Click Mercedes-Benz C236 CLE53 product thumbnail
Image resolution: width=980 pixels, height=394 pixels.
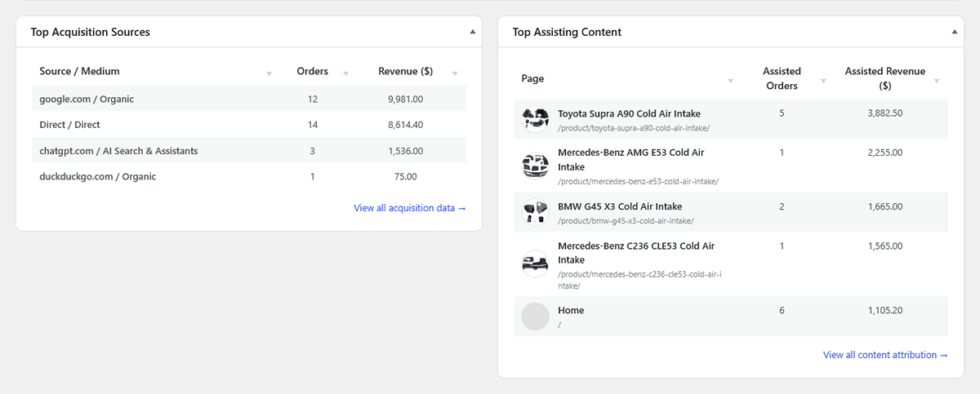coord(535,263)
